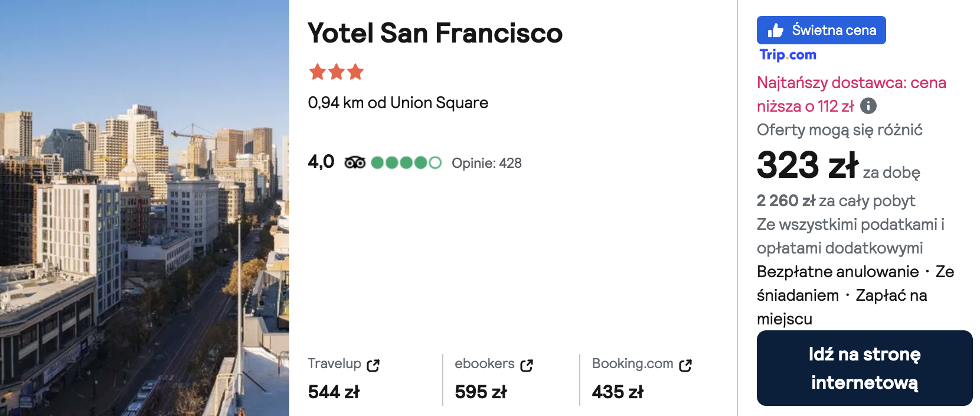Open the Opinie: 428 reviews link
Image resolution: width=980 pixels, height=416 pixels.
486,163
